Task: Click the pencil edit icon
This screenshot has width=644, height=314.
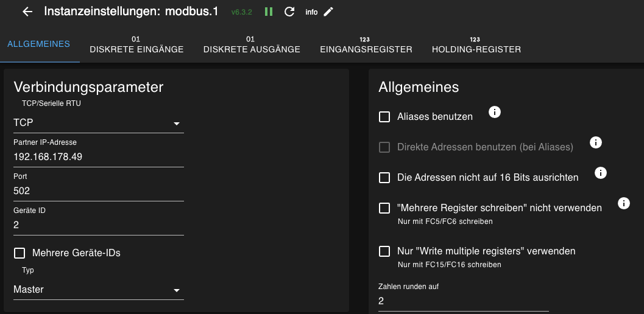Action: pos(328,12)
